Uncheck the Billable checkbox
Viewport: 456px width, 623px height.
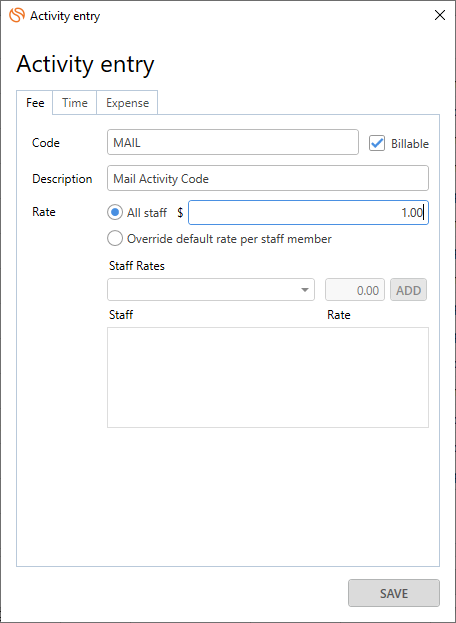click(377, 143)
